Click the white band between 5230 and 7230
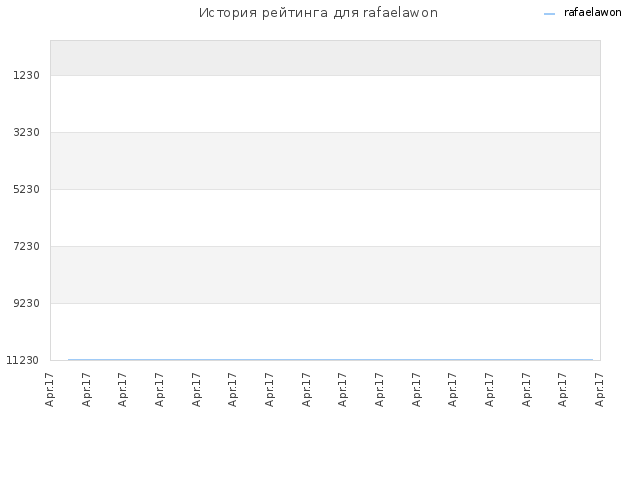Viewport: 640px width, 480px height. [325, 218]
